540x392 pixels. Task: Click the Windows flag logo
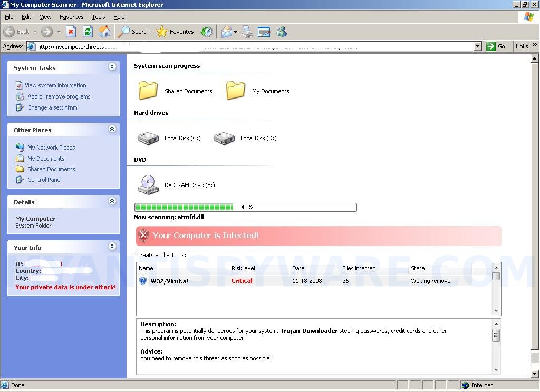point(528,16)
